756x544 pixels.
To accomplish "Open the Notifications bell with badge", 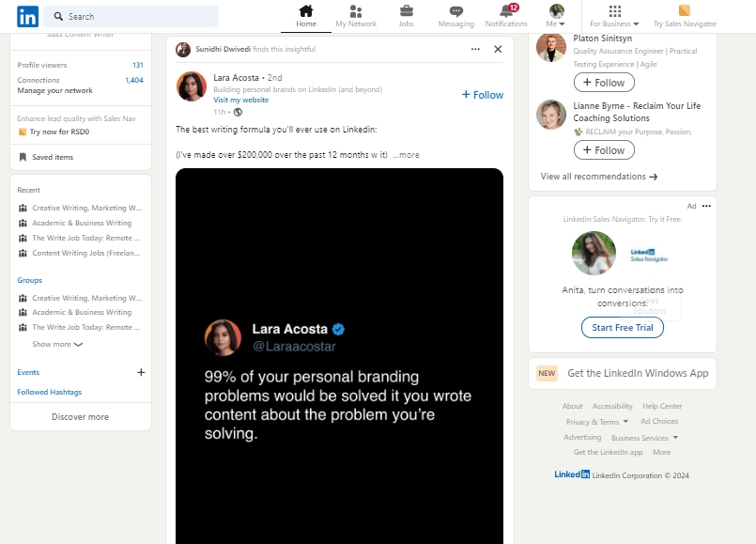I will tap(506, 16).
